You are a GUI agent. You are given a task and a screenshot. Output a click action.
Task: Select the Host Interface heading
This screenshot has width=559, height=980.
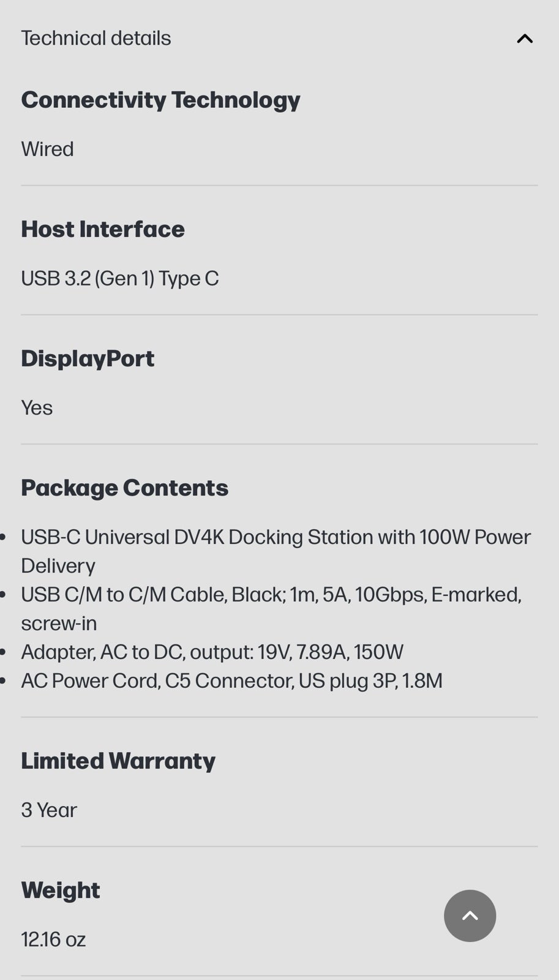(103, 229)
